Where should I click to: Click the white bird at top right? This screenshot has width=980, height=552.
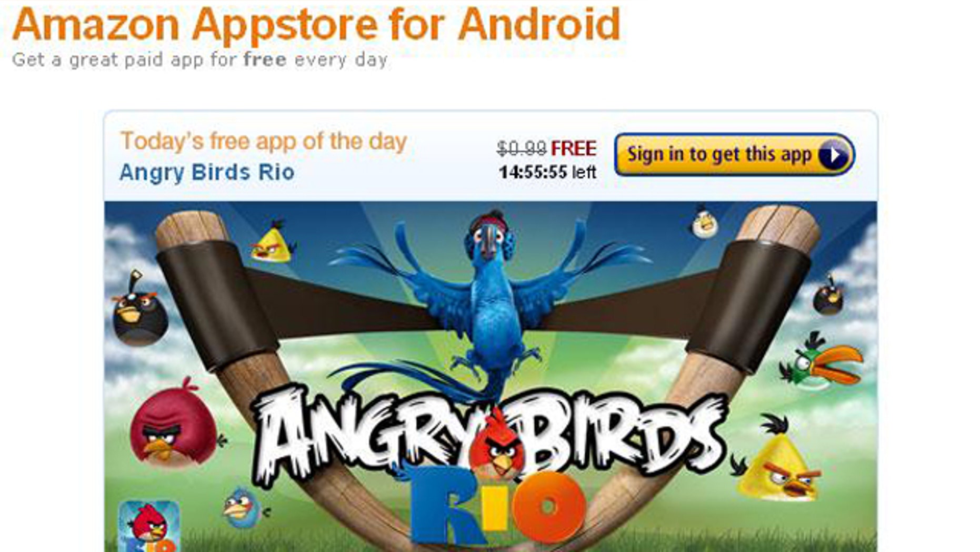click(704, 223)
